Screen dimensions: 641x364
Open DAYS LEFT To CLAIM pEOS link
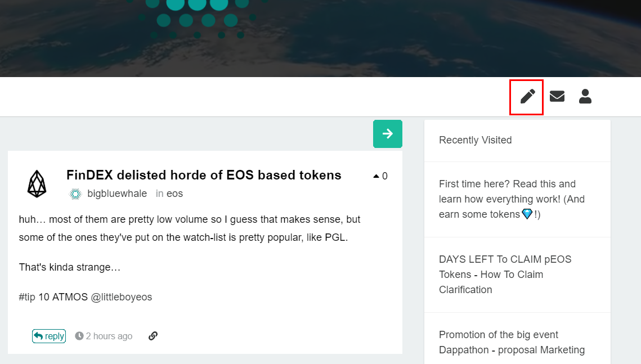click(x=505, y=275)
